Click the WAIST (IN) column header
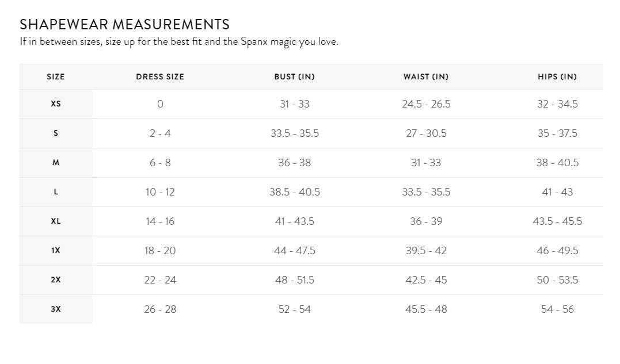The height and width of the screenshot is (364, 620). [x=426, y=76]
